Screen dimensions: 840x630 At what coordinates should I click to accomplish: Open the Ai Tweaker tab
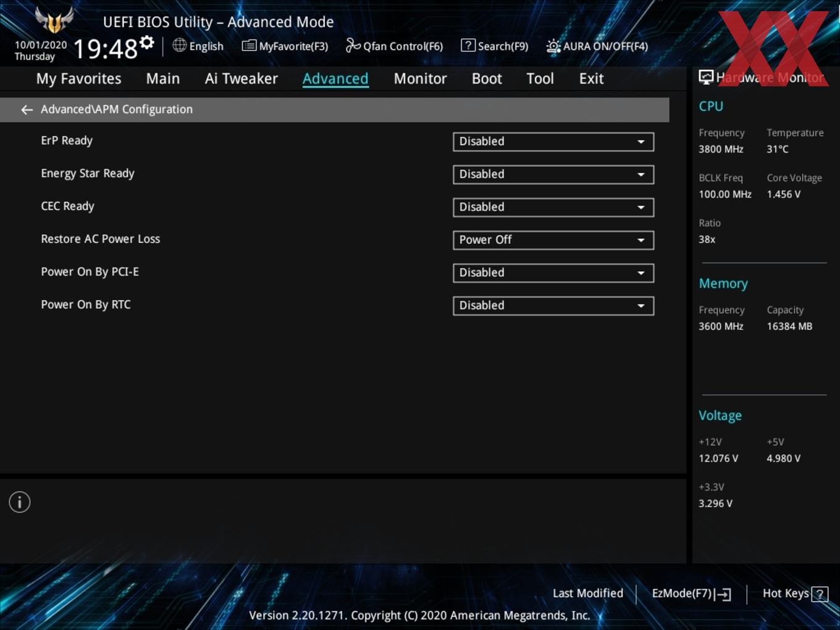coord(241,78)
